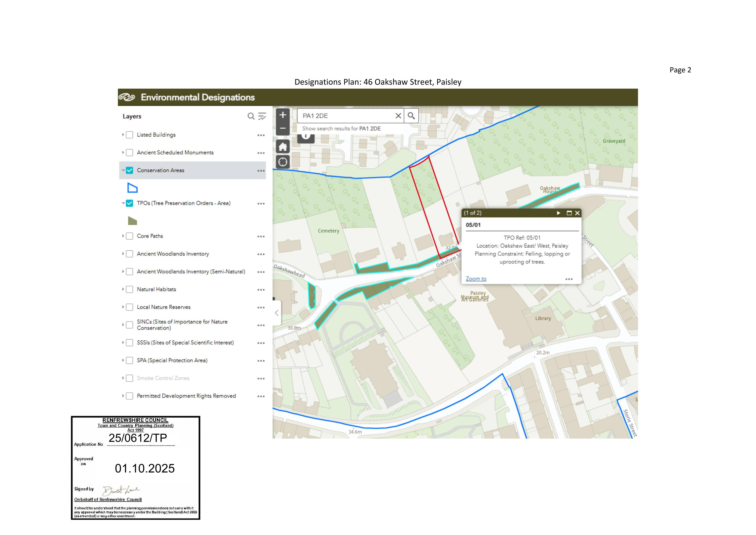The height and width of the screenshot is (535, 756).
Task: Expand the Ancient Woodlands Inventory legend
Action: (123, 254)
